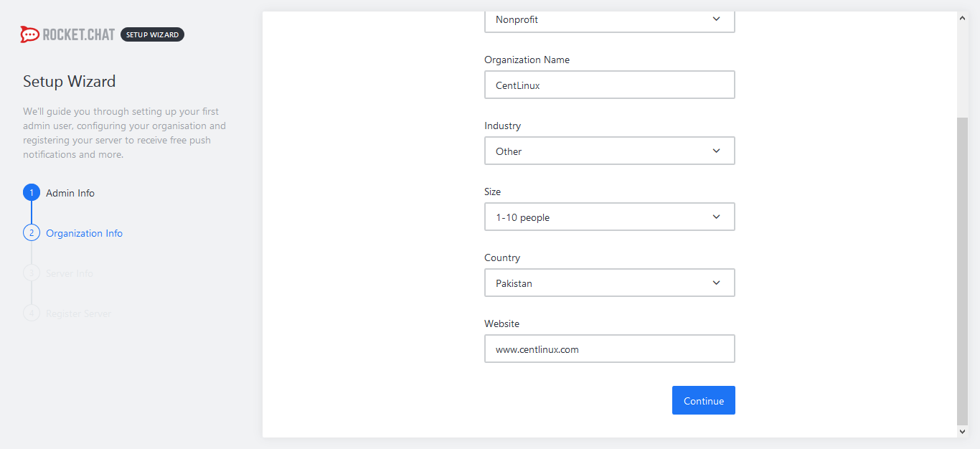
Task: Click the Size field label
Action: pos(493,192)
